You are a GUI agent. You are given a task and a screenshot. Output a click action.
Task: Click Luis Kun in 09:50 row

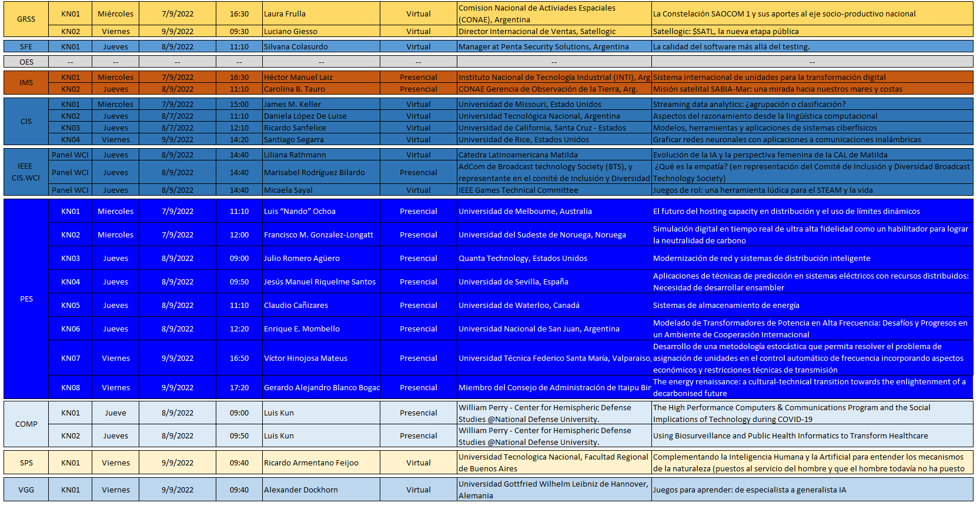[x=279, y=435]
